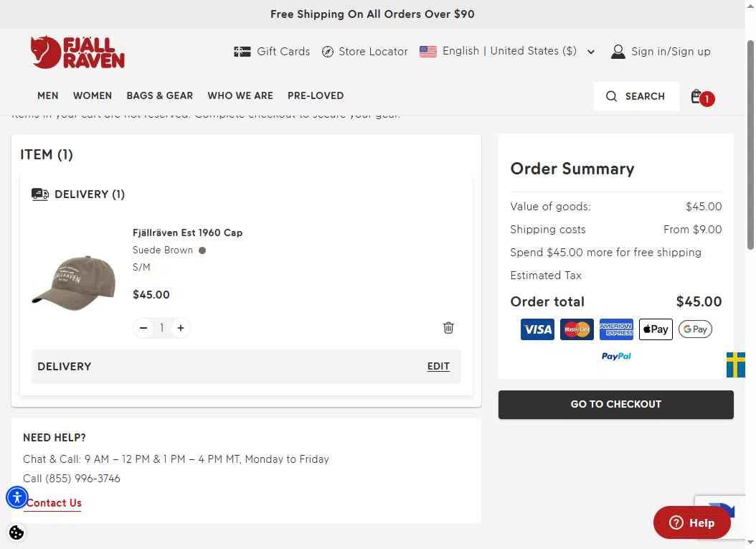Click 'Spend $45.00 more for free shipping'
The image size is (756, 549).
[605, 253]
